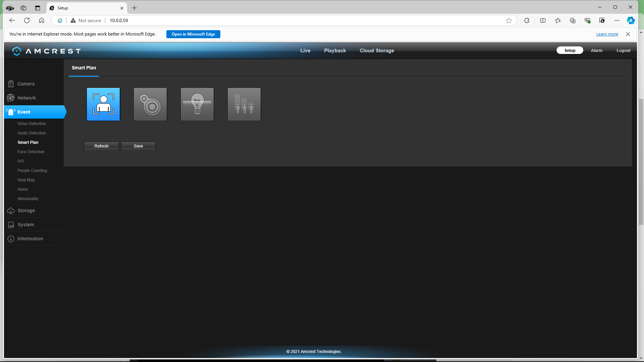Open browser Settings and more menu
Image resolution: width=644 pixels, height=362 pixels.
[x=617, y=20]
